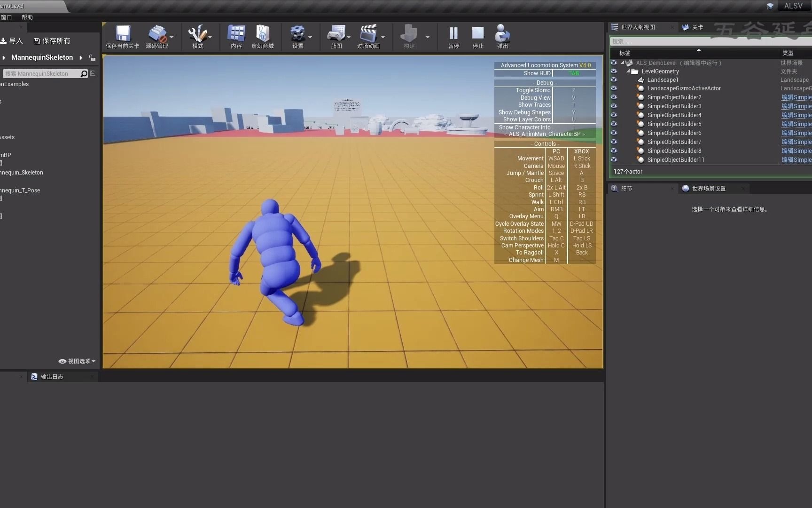
Task: Click the Eject toolbar icon
Action: coord(502,33)
